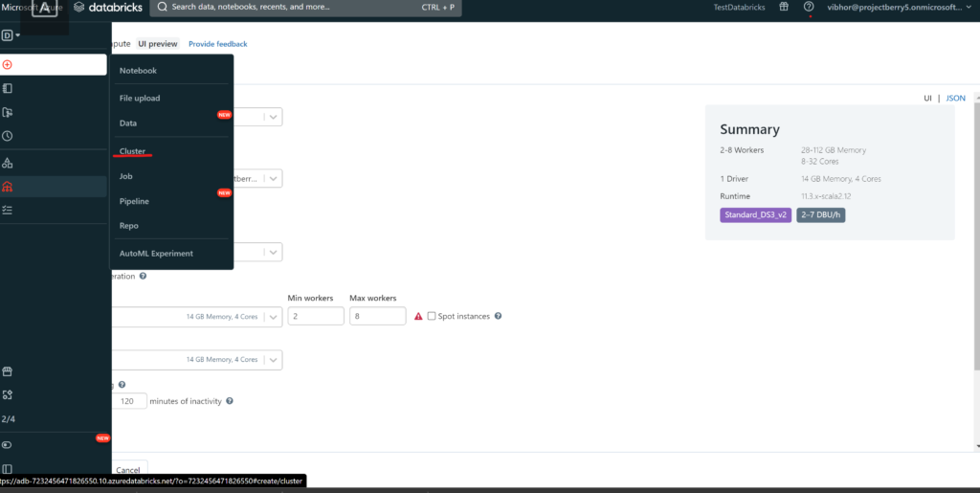
Task: Click the Min workers input field
Action: click(x=316, y=316)
